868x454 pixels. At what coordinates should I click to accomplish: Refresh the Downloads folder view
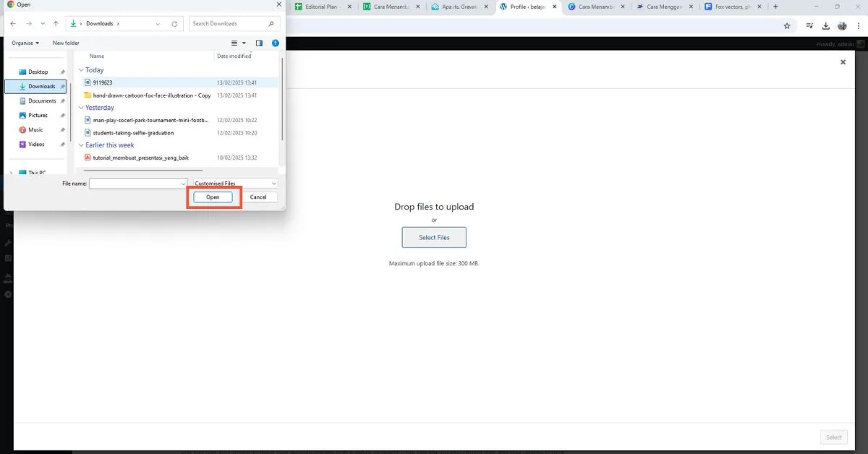click(174, 23)
